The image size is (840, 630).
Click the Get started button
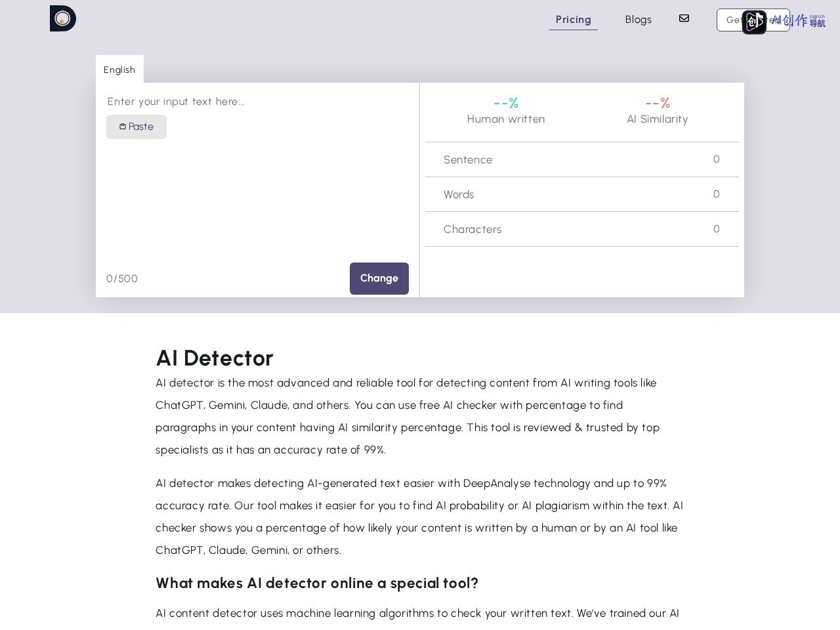(x=753, y=20)
